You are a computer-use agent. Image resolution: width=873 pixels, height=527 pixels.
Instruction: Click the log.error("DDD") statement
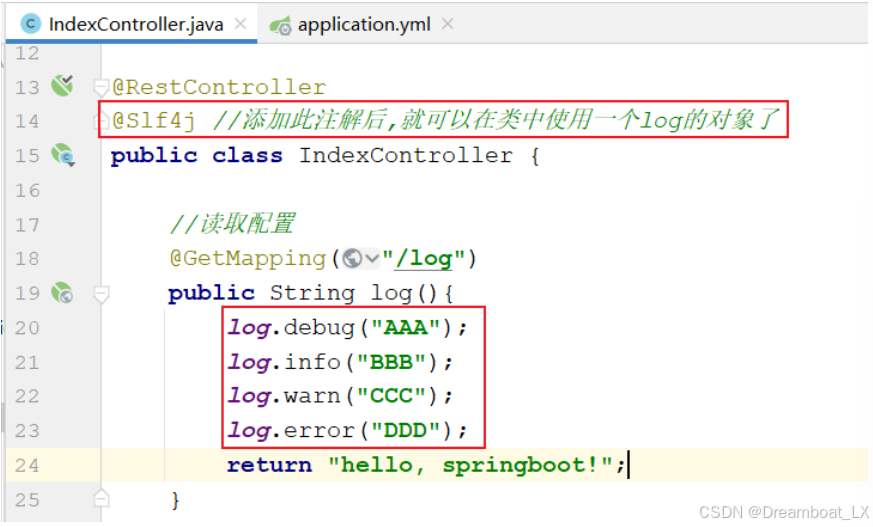[x=347, y=431]
